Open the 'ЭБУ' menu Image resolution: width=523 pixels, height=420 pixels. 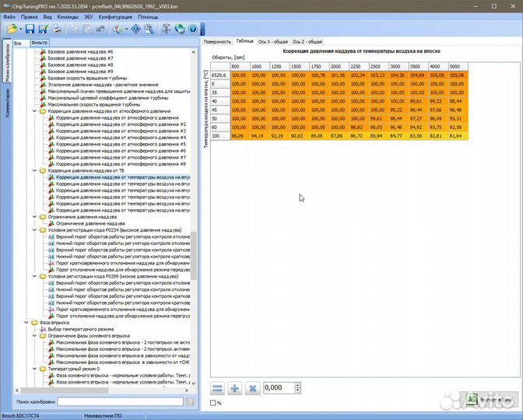87,16
